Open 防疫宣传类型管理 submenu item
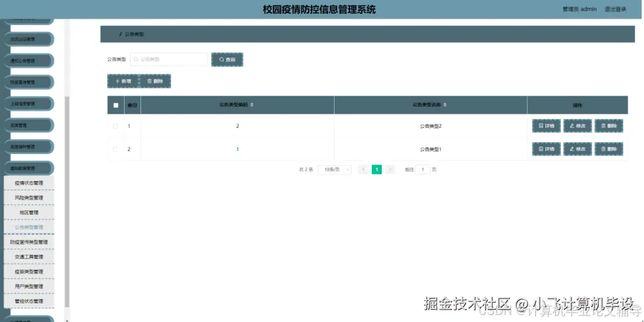 coord(29,242)
